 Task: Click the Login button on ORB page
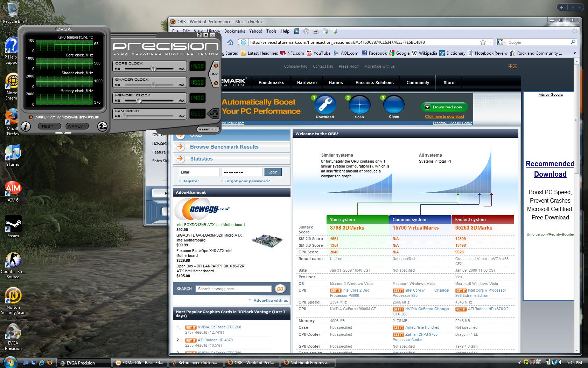pos(273,172)
